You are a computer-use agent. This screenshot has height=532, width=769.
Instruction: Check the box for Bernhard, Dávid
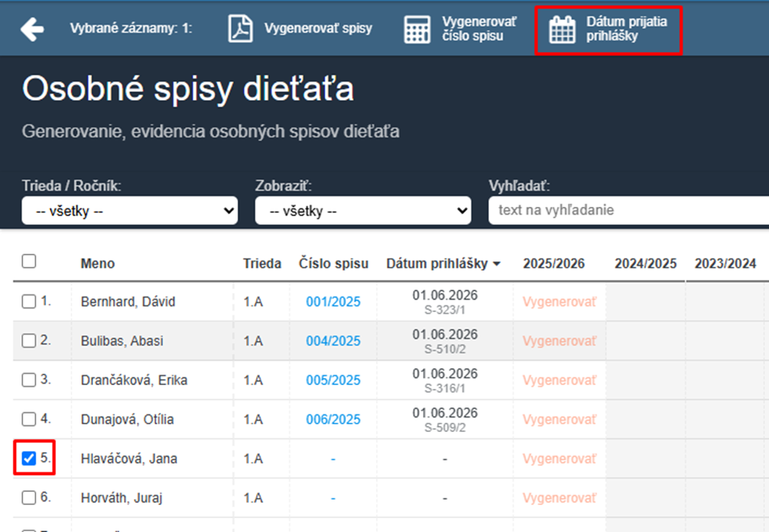(x=29, y=301)
